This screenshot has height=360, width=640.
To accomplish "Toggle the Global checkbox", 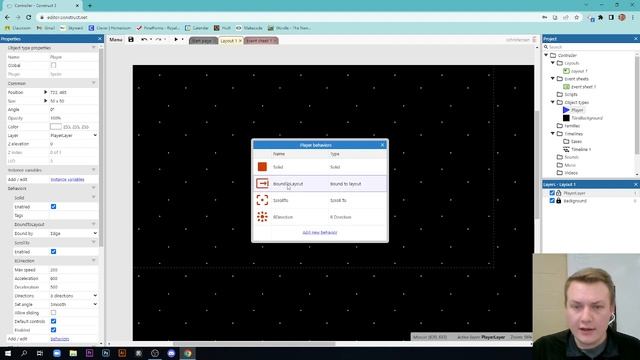I will (53, 65).
